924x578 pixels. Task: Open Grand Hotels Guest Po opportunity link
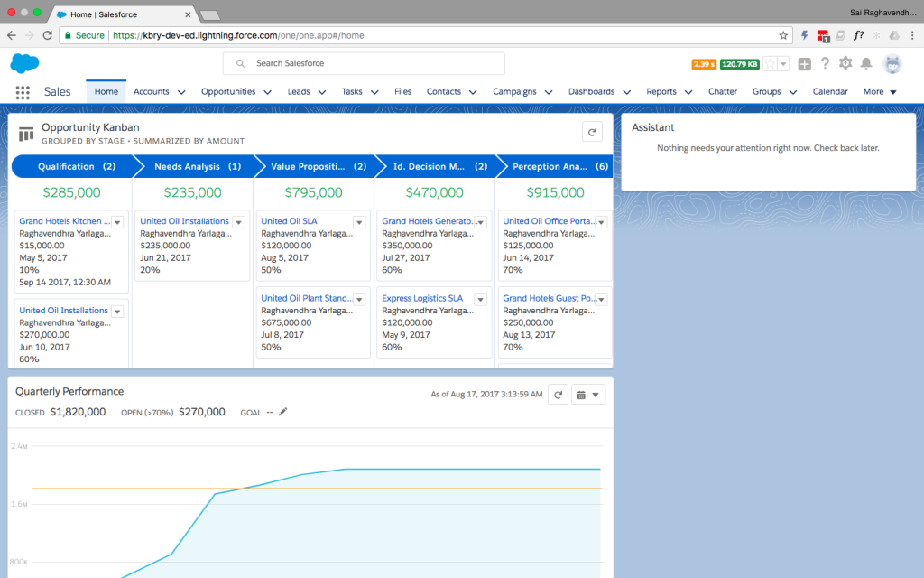pyautogui.click(x=549, y=298)
